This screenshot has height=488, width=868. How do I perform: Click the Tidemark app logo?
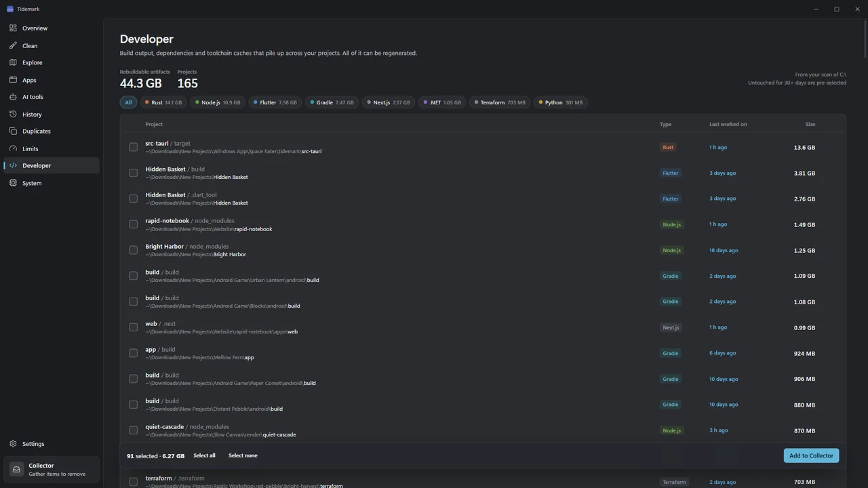[9, 9]
